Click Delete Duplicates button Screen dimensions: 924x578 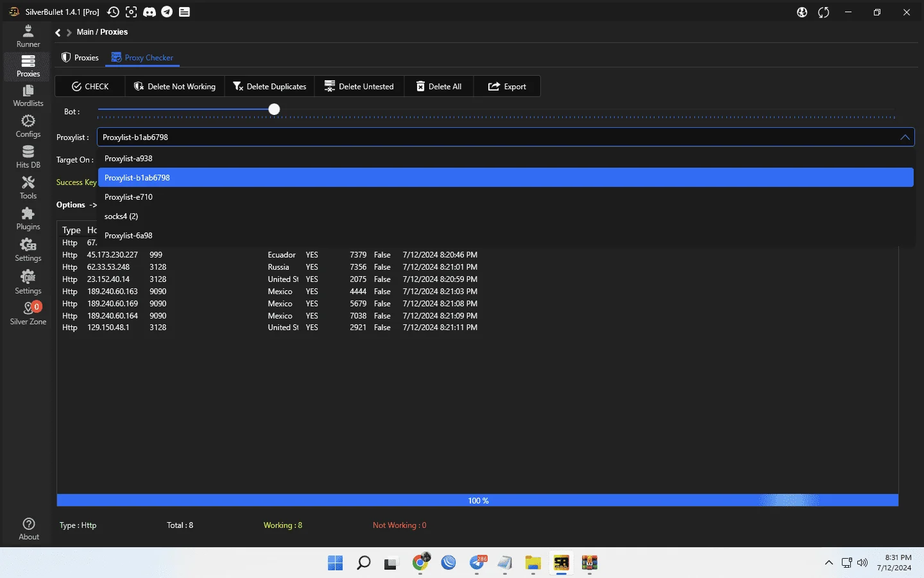(x=269, y=86)
